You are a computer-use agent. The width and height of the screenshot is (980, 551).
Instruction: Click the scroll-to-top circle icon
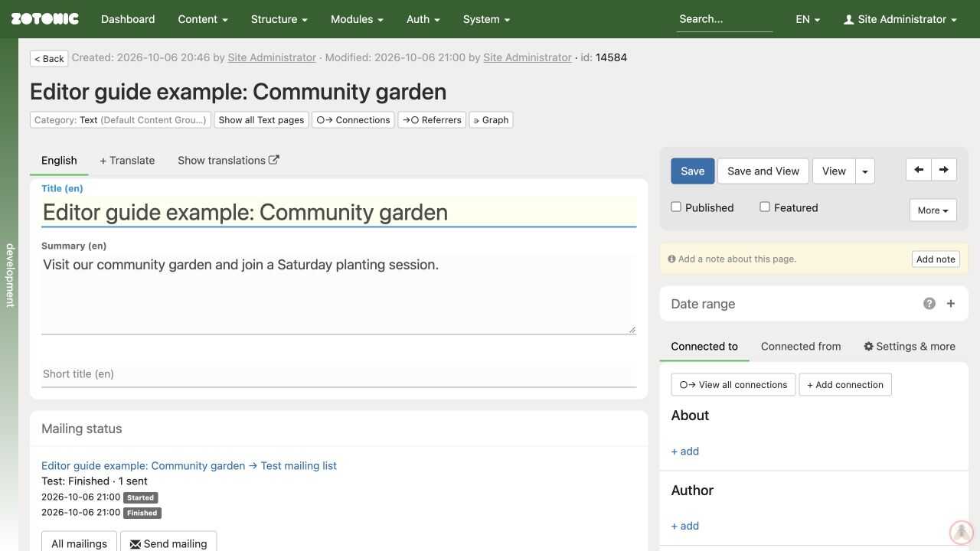point(961,532)
